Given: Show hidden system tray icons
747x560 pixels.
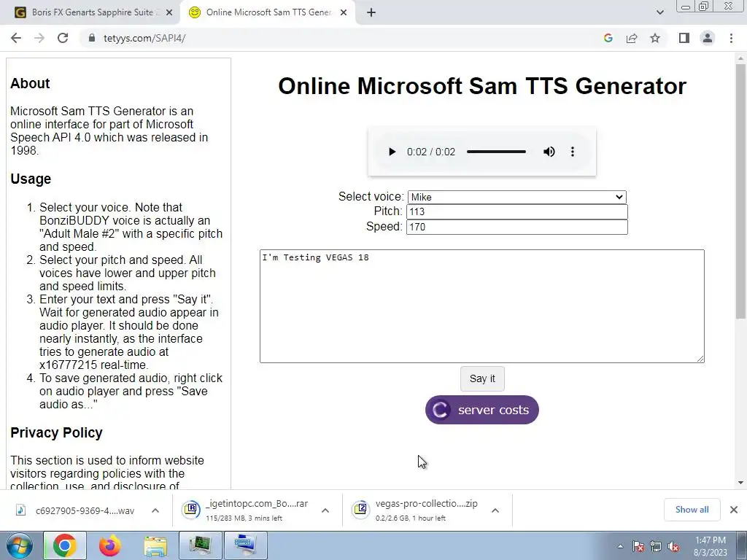Looking at the screenshot, I should 620,547.
